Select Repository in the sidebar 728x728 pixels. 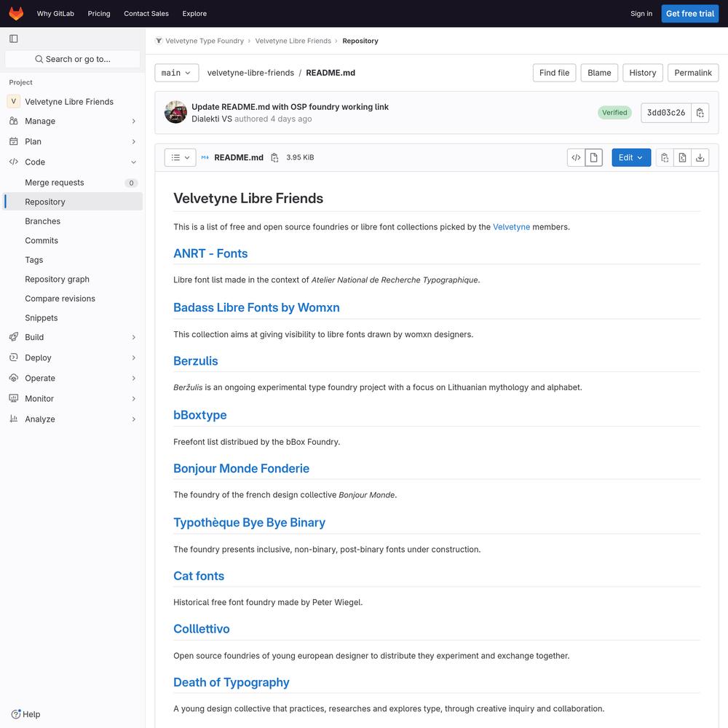point(72,202)
